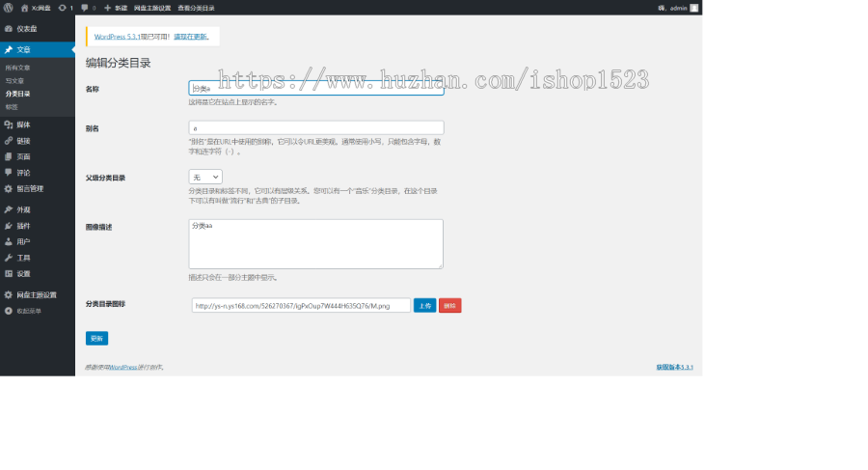Open the 插件 plugins menu
This screenshot has height=470, width=868.
coord(37,226)
